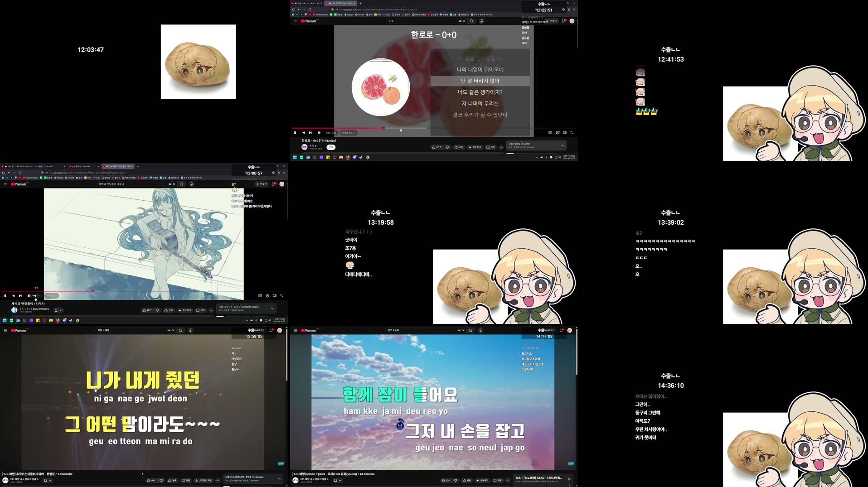
Task: Click offline save under 장범준 karaoke video
Action: pos(204,481)
